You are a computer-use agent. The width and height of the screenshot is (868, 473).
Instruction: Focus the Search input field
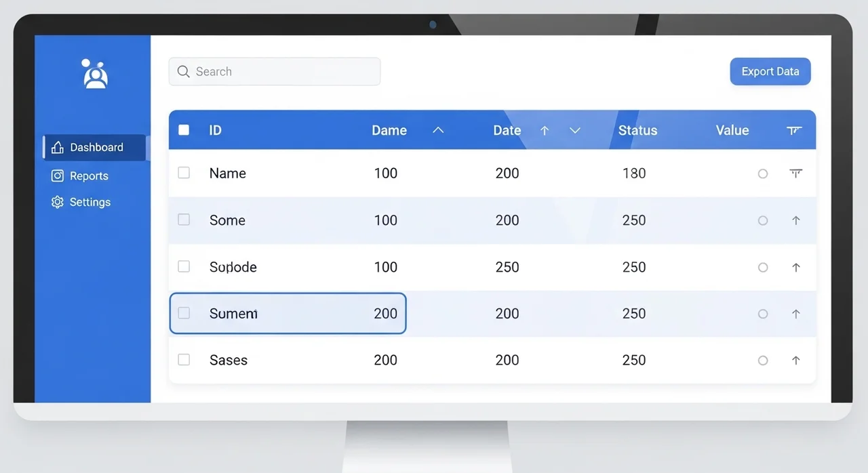(x=275, y=71)
